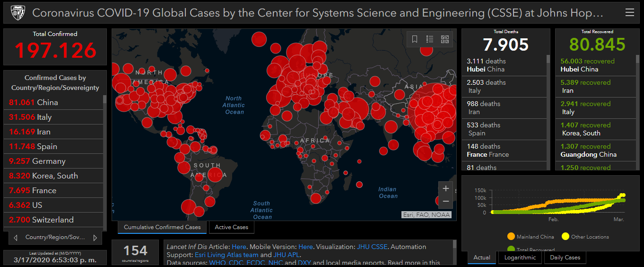This screenshot has width=644, height=267.
Task: Open the Lancet Inf Dis Article 'Here' link
Action: (x=239, y=247)
